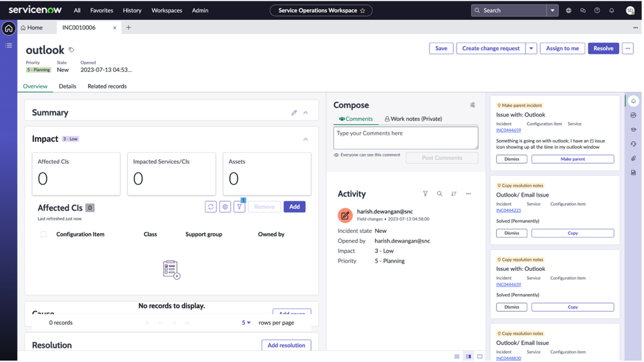Image resolution: width=644 pixels, height=362 pixels.
Task: Open Affected CIs list settings gear
Action: pos(225,207)
